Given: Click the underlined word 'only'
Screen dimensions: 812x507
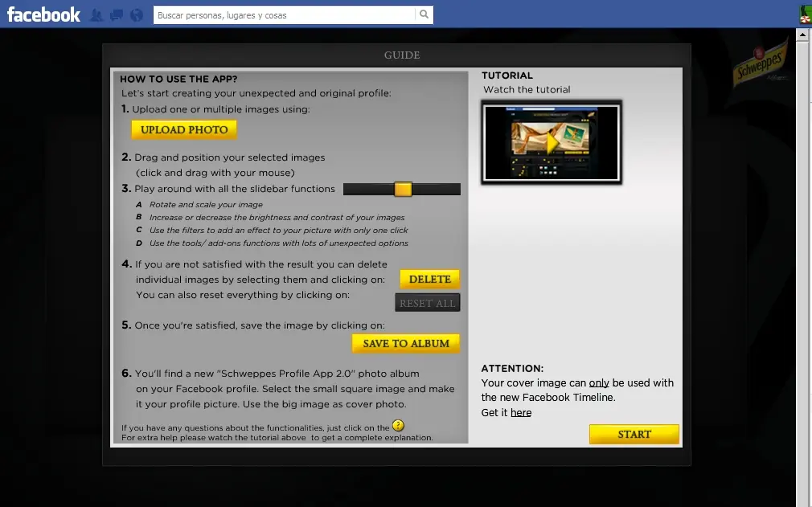Looking at the screenshot, I should click(599, 383).
